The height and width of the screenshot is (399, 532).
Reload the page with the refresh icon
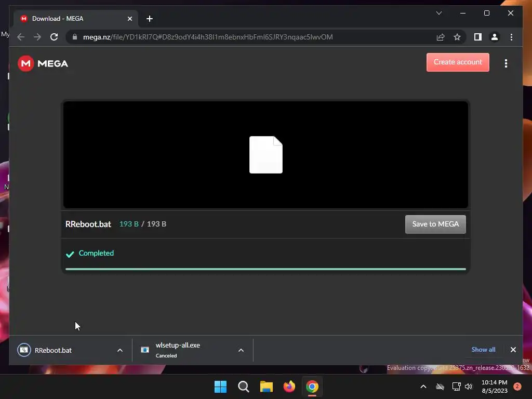(x=54, y=37)
